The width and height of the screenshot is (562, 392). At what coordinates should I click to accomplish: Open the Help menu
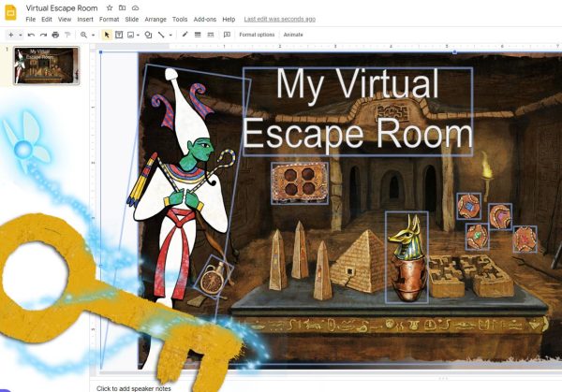(x=229, y=20)
